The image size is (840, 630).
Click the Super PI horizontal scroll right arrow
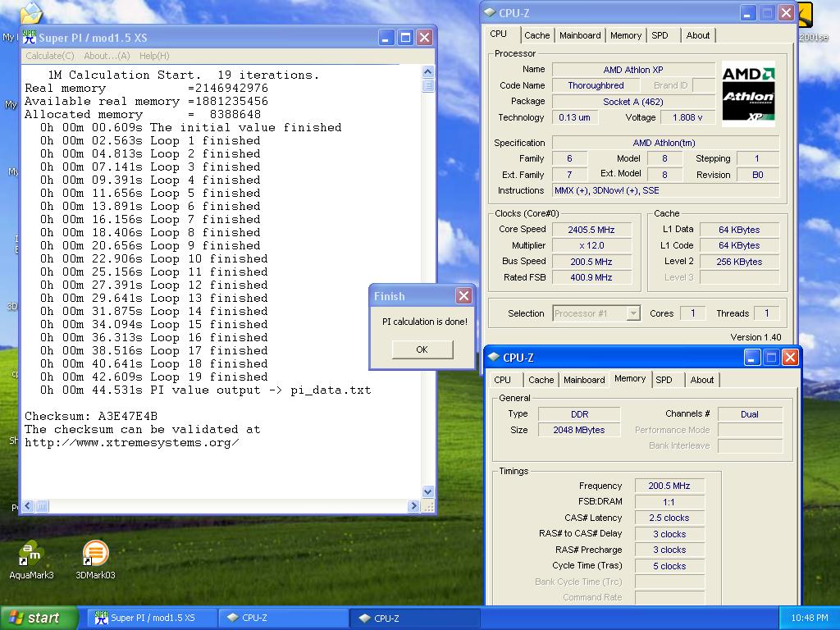(x=413, y=505)
